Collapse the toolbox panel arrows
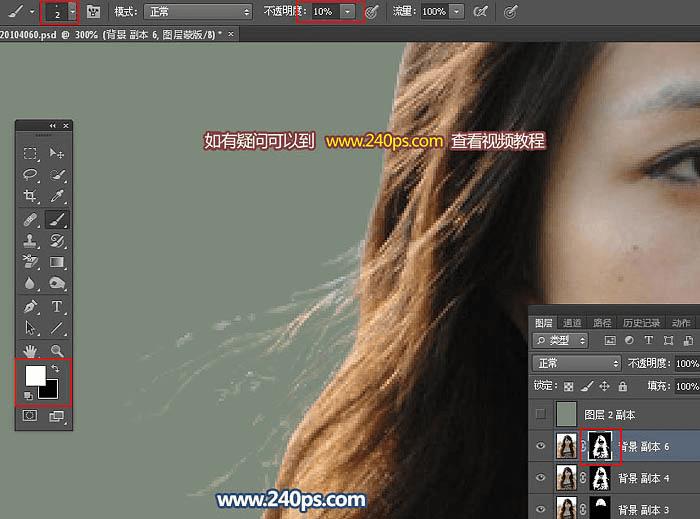 [53, 126]
